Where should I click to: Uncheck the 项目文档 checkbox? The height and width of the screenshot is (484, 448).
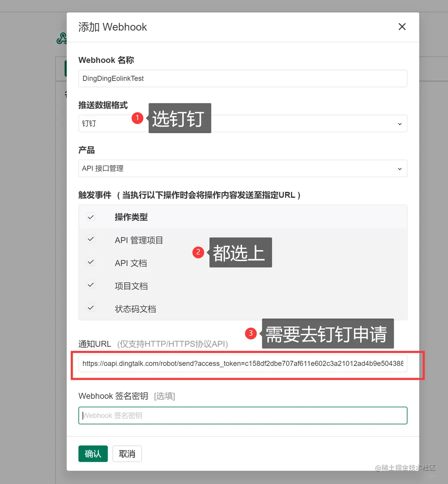pyautogui.click(x=91, y=285)
